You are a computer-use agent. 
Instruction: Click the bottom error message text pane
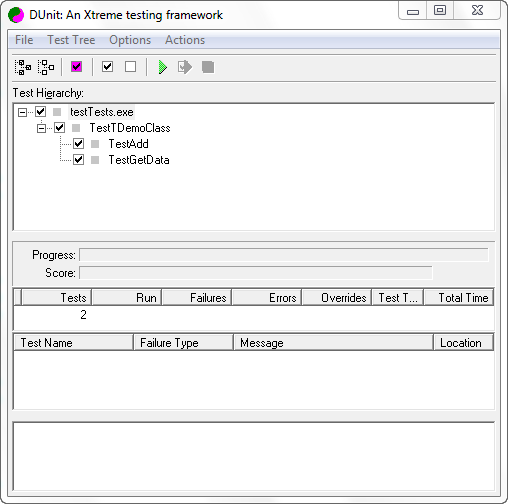coord(254,456)
